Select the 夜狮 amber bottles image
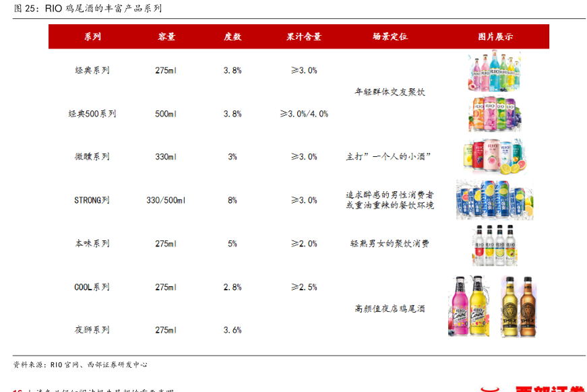 [x=518, y=306]
